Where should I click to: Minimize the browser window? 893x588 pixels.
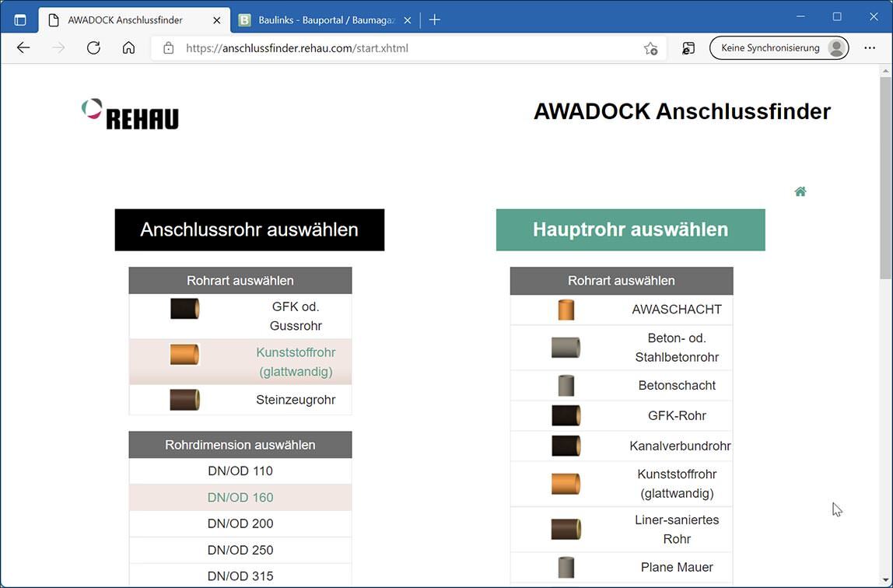(800, 16)
